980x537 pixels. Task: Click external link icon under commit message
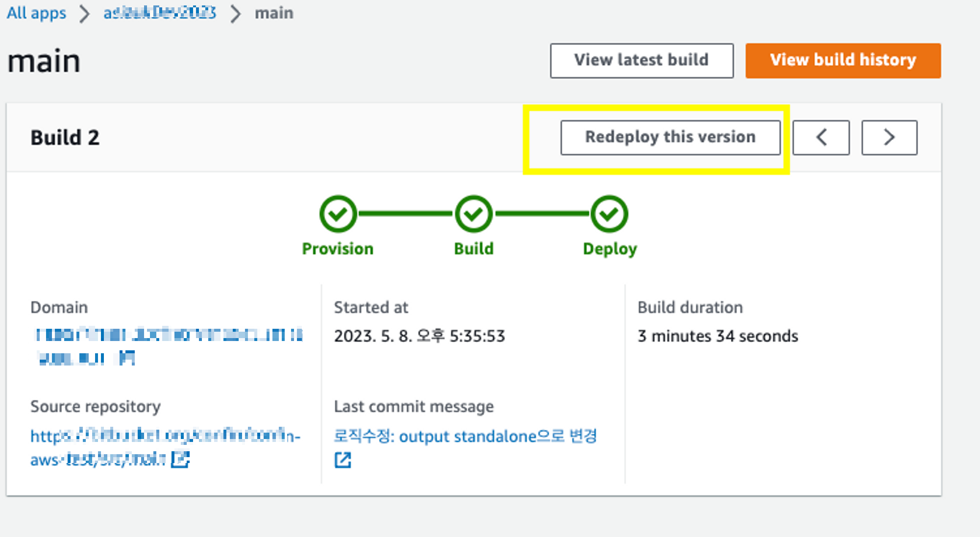(343, 460)
